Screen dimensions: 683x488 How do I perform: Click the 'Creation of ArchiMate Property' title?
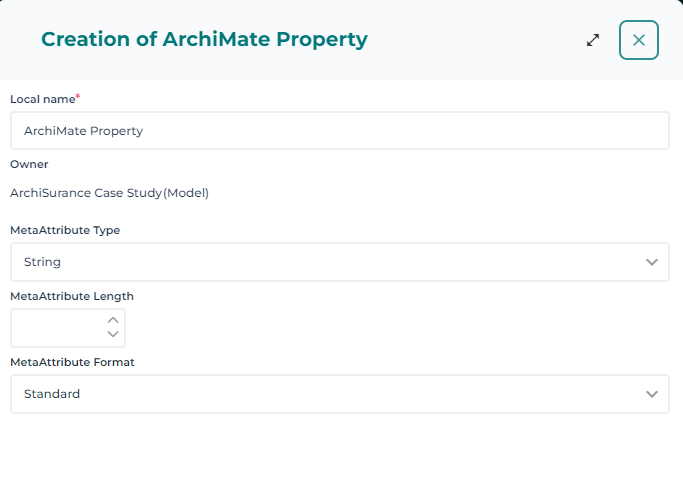tap(204, 40)
